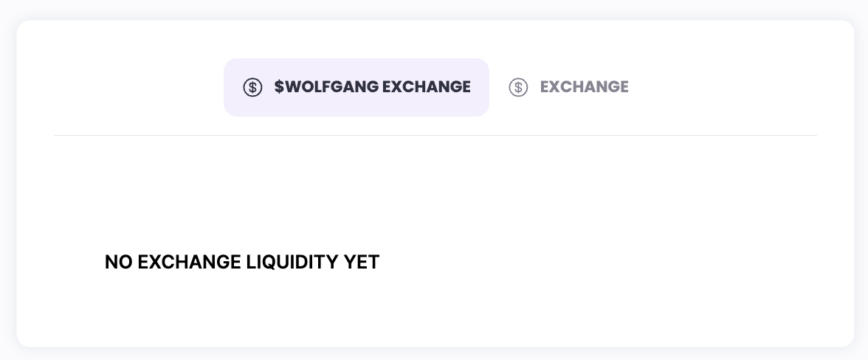Activate the plain EXCHANGE tab on the right
The height and width of the screenshot is (360, 868).
569,87
